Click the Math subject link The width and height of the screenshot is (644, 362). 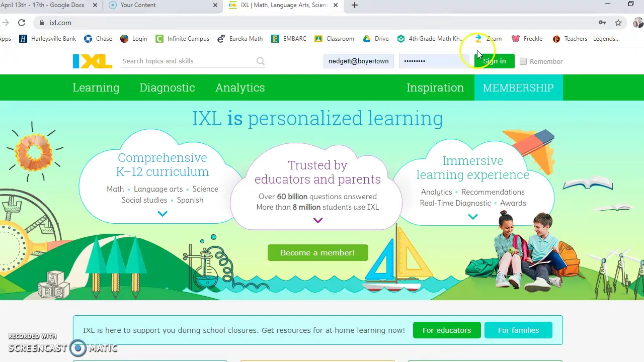pyautogui.click(x=115, y=189)
